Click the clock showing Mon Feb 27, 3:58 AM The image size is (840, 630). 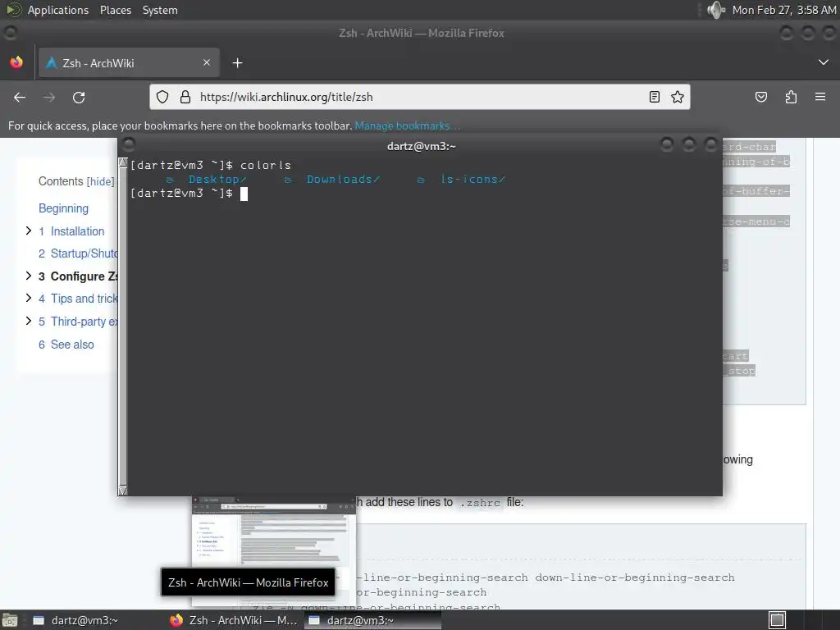[x=783, y=10]
